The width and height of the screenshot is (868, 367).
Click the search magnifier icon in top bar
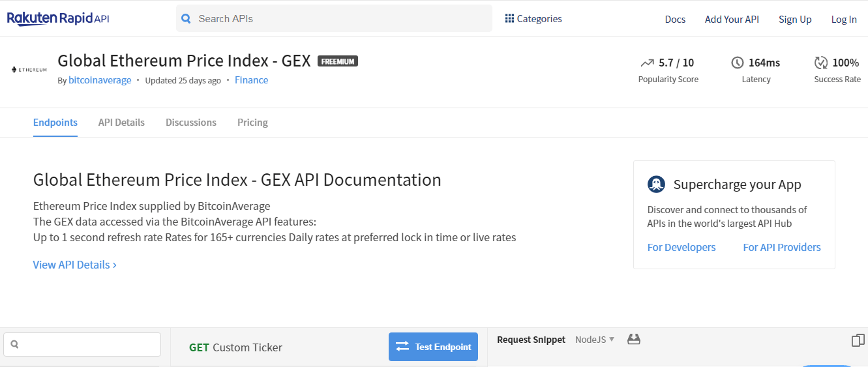click(x=186, y=19)
